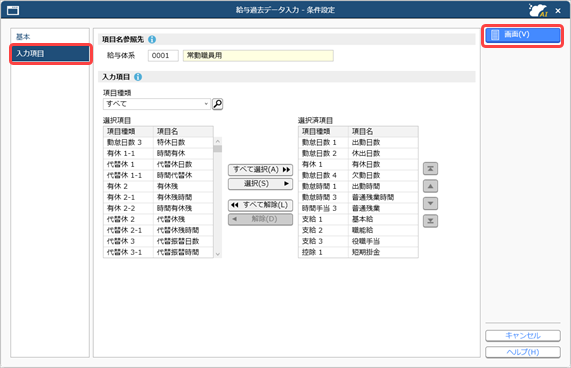This screenshot has width=571, height=368.
Task: Select row 普通残業 in 選択済項目 list
Action: point(358,208)
